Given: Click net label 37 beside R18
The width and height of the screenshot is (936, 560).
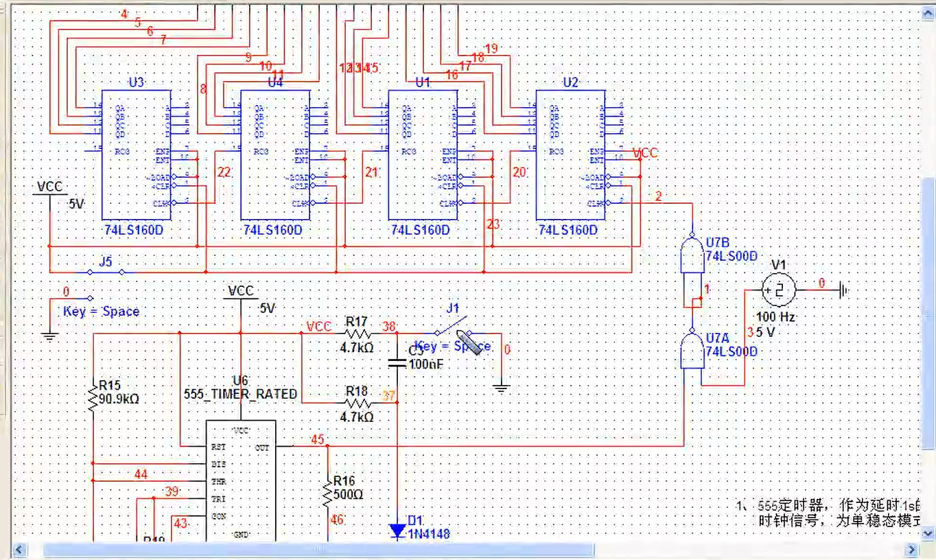Looking at the screenshot, I should point(389,396).
